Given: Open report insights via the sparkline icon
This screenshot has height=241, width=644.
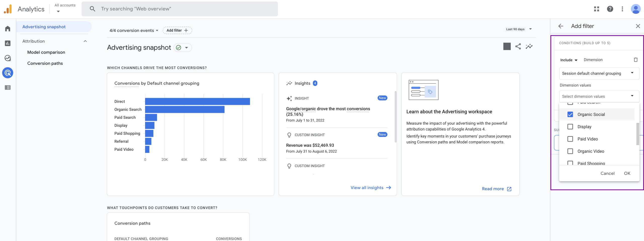Looking at the screenshot, I should coord(529,47).
